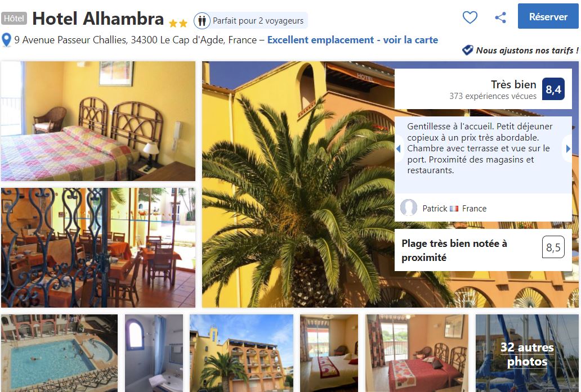This screenshot has width=581, height=392.
Task: Open the hotel exterior building thumbnail
Action: click(x=242, y=353)
